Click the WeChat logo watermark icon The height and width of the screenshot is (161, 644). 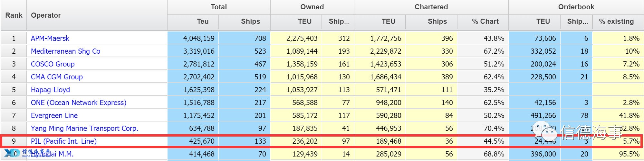pos(545,130)
